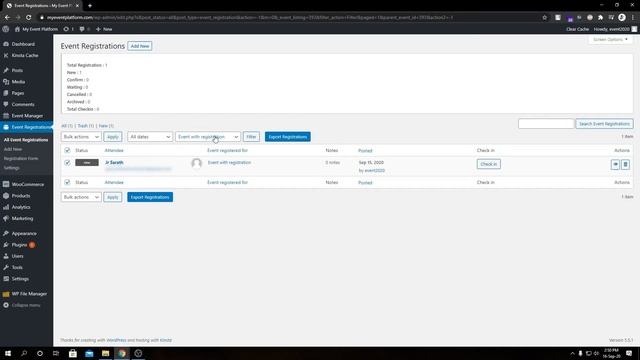Click the WordPress logo in admin bar
Viewport: 640px width, 360px height.
(x=6, y=29)
